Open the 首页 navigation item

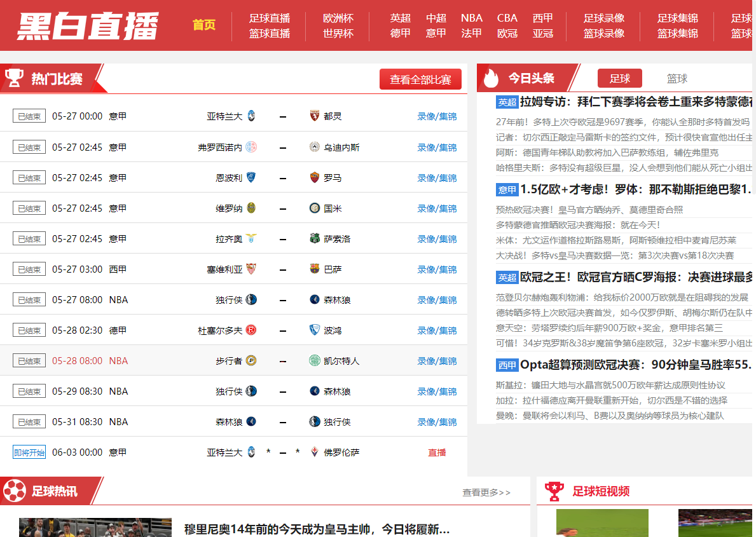204,25
